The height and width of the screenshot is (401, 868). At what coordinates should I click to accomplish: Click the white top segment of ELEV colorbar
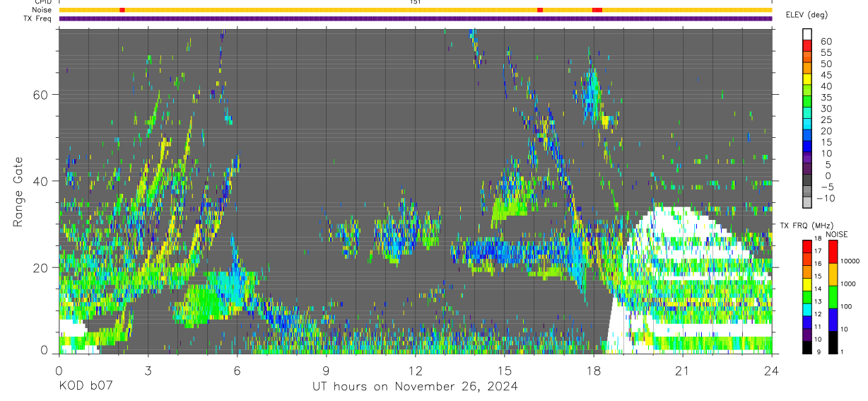[807, 34]
